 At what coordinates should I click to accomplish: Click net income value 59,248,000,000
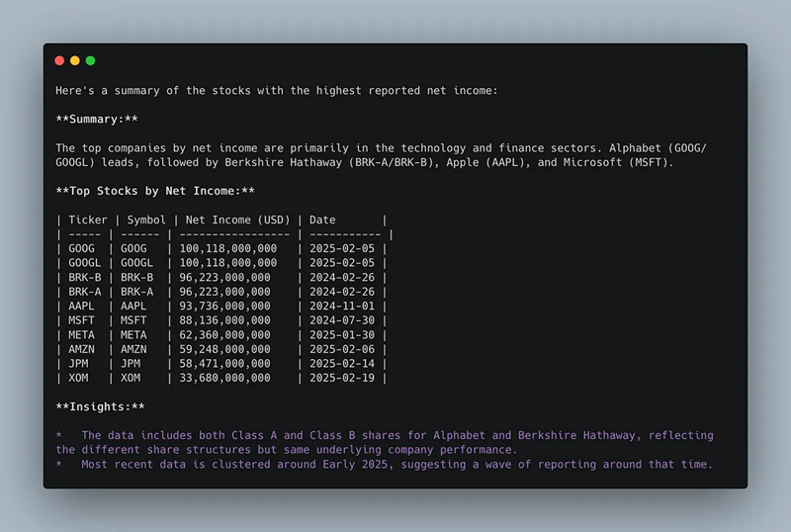click(x=224, y=349)
